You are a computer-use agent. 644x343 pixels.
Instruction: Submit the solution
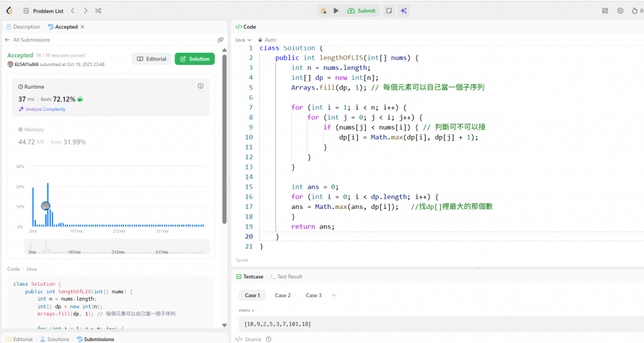point(362,11)
